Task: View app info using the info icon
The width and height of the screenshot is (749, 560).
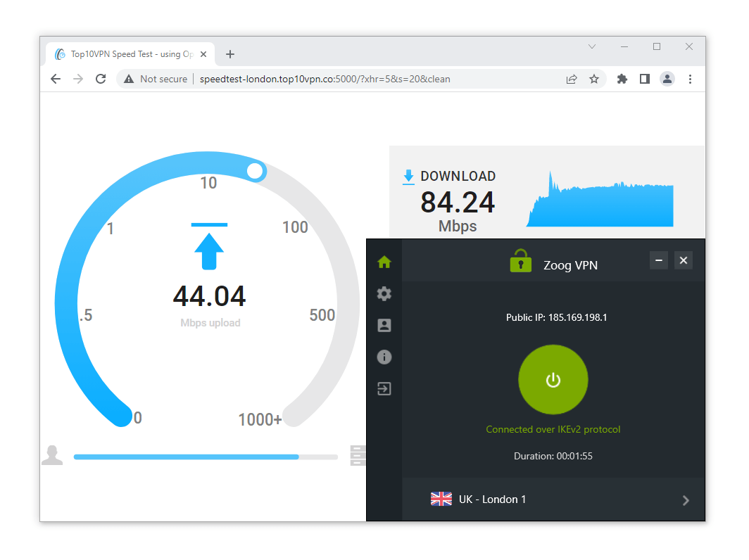Action: (384, 357)
